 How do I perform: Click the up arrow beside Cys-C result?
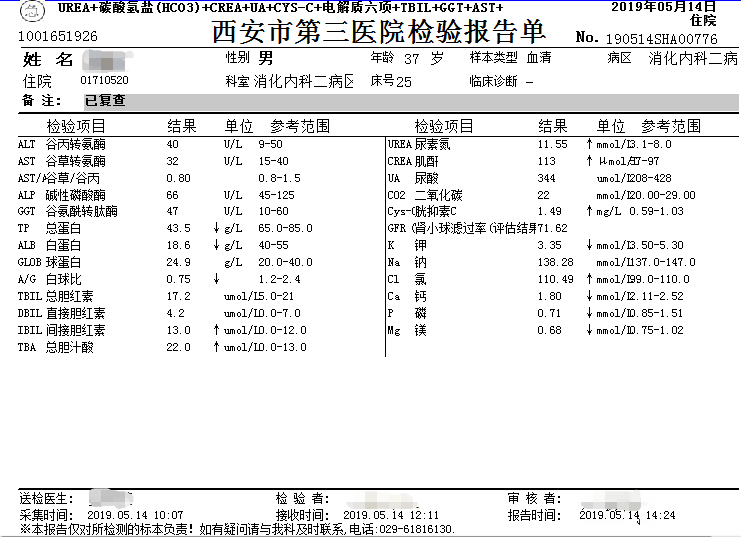click(589, 212)
